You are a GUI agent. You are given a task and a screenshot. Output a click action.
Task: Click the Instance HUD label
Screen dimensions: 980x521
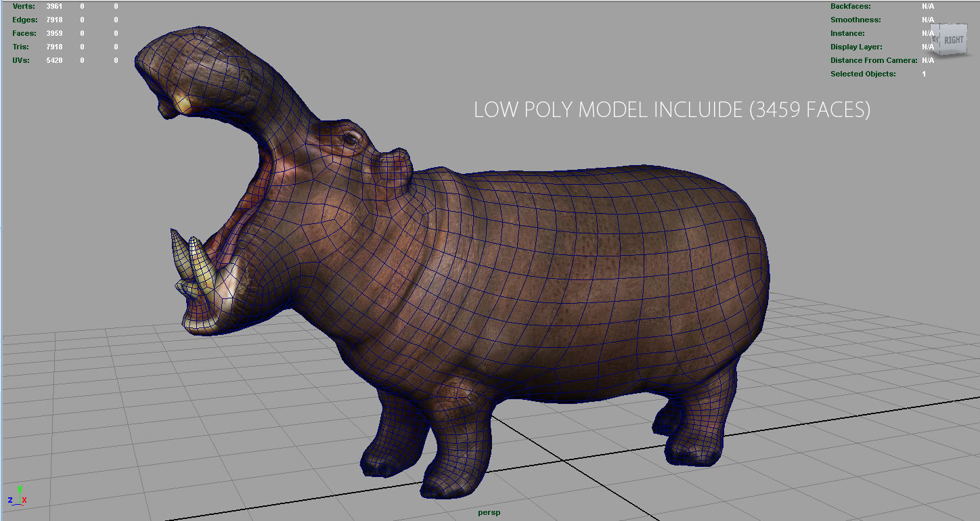tap(847, 33)
